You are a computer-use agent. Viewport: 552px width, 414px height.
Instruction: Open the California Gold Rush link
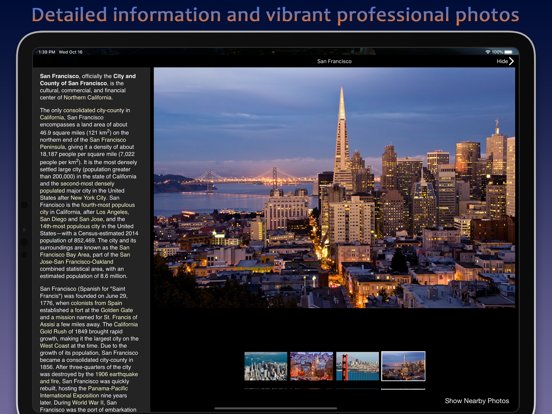[x=89, y=328]
